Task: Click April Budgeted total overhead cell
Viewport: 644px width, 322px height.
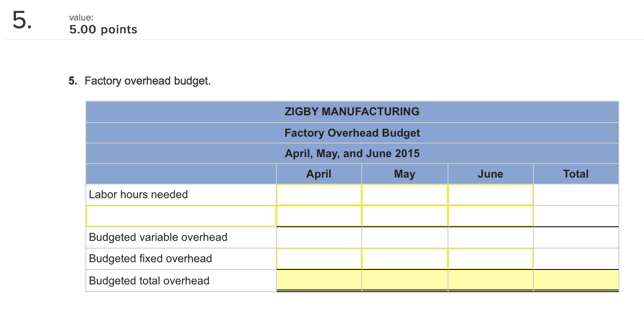Action: click(x=319, y=281)
